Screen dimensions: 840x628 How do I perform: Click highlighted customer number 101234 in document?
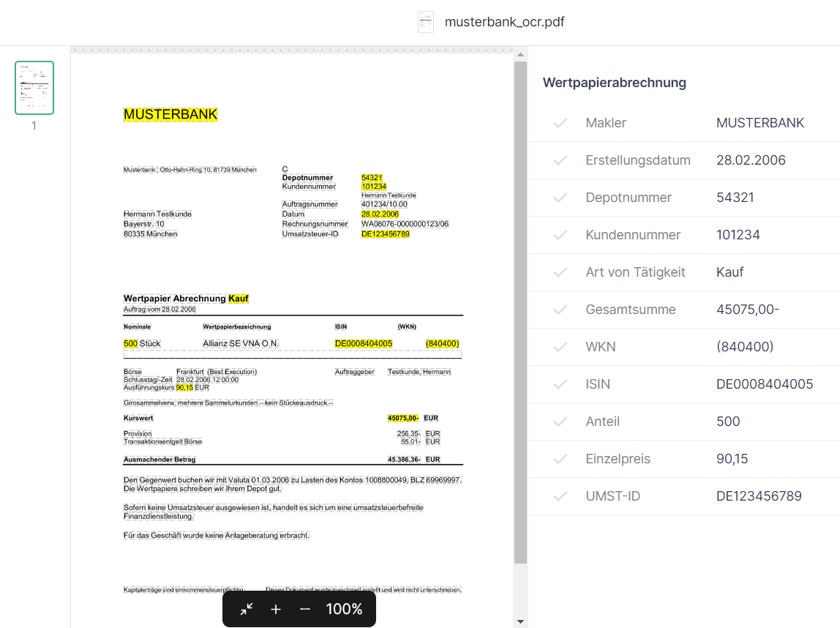pos(374,187)
